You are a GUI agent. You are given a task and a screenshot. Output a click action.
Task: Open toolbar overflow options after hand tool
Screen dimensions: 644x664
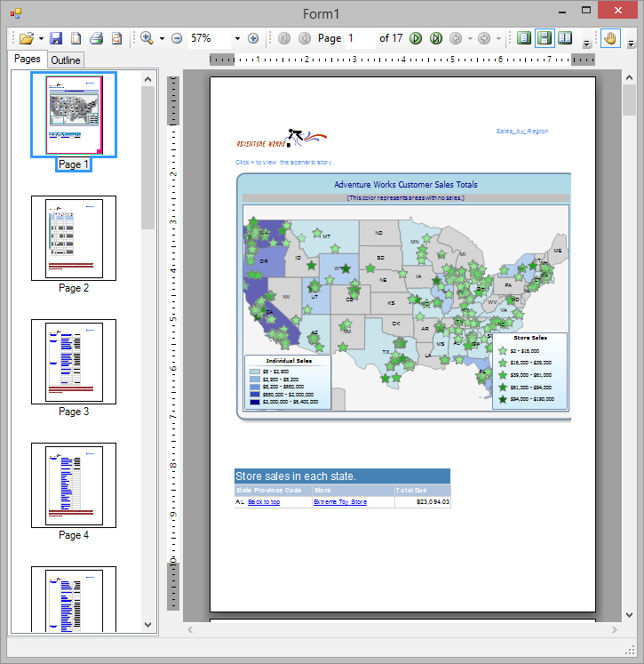point(631,44)
